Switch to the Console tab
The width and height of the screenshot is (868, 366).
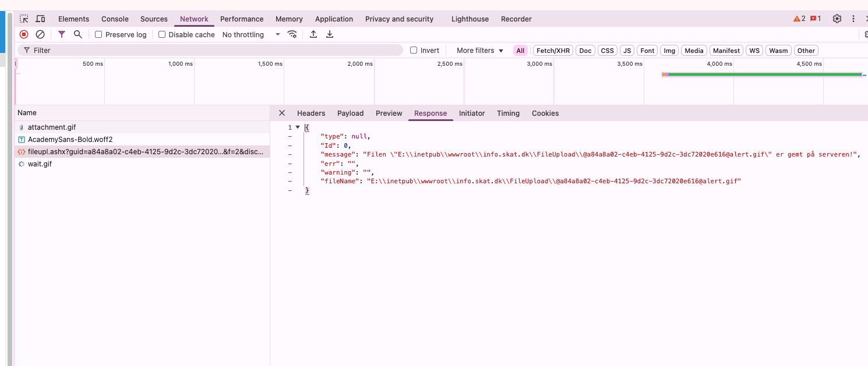point(115,19)
